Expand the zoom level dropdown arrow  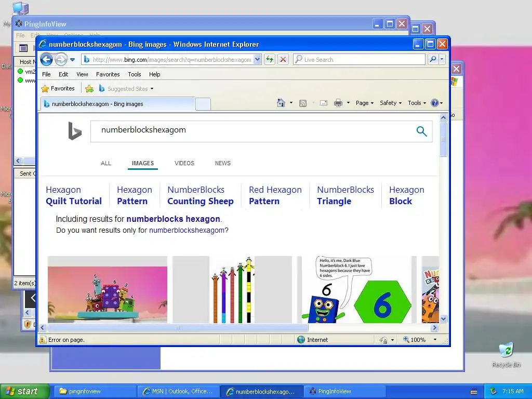click(435, 340)
